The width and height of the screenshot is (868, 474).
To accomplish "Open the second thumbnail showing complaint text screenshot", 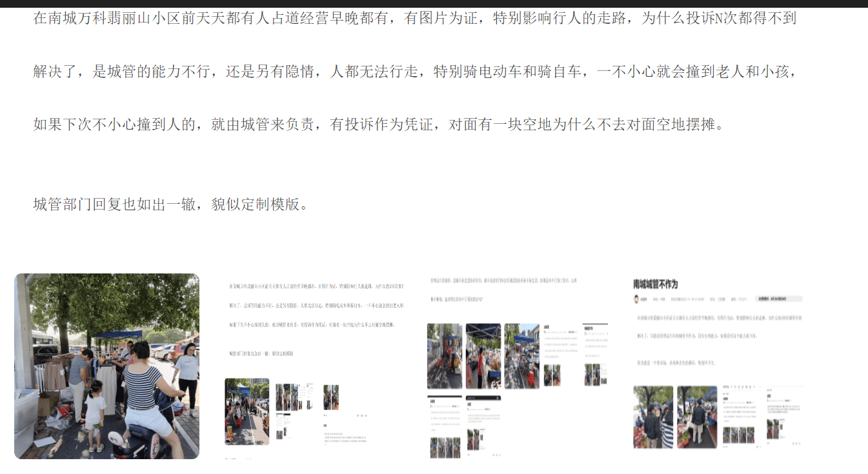I will point(313,366).
